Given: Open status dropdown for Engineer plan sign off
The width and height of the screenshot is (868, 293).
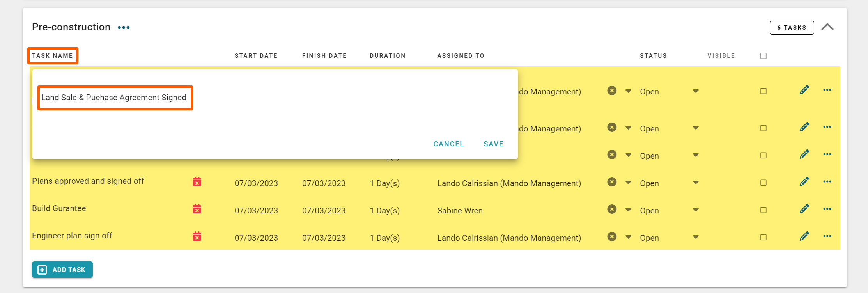Looking at the screenshot, I should point(696,237).
